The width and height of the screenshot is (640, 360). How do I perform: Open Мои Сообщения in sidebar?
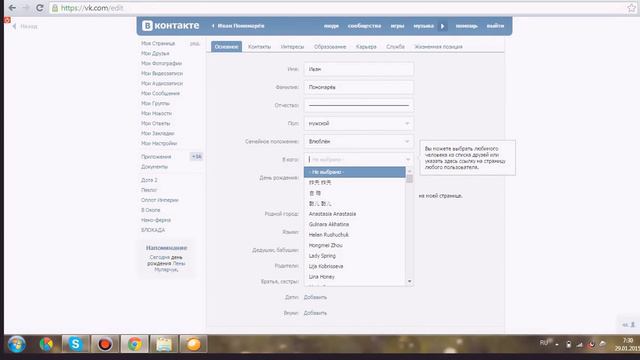click(160, 93)
